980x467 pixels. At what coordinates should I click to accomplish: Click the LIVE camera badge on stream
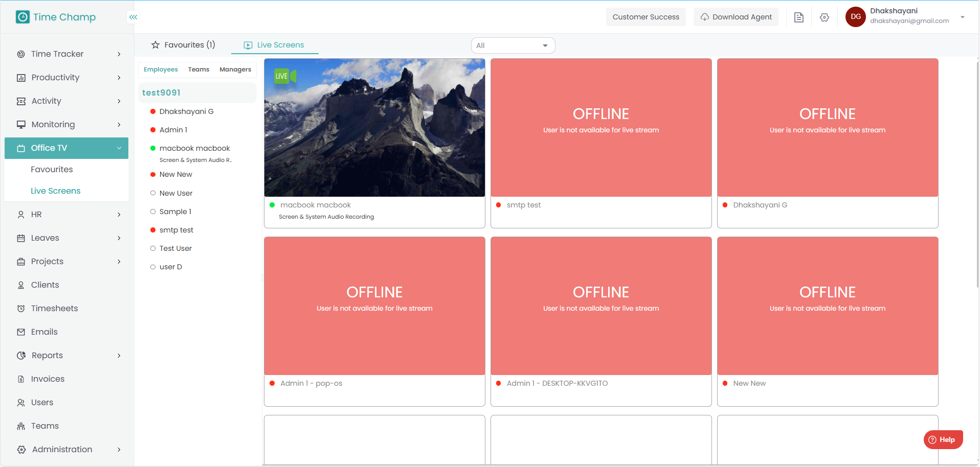click(x=285, y=76)
